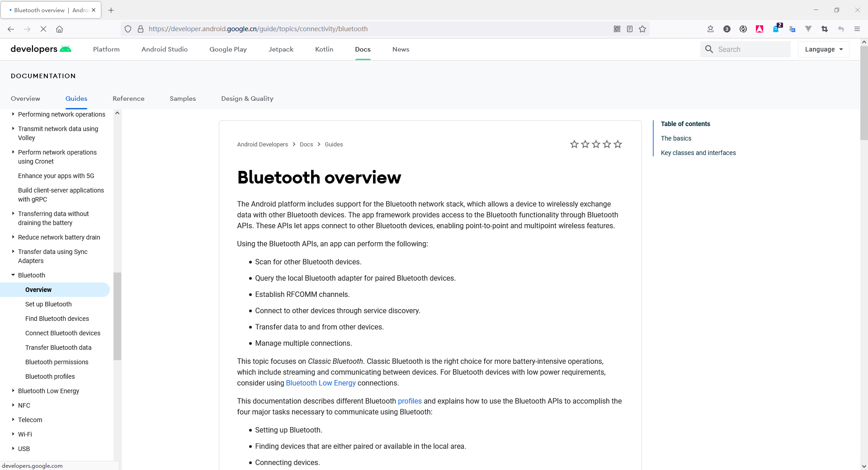
Task: Open the extension icon showing number 3
Action: tap(727, 29)
